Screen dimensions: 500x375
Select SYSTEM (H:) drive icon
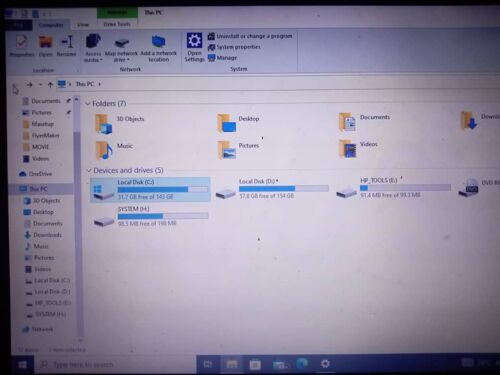point(104,221)
